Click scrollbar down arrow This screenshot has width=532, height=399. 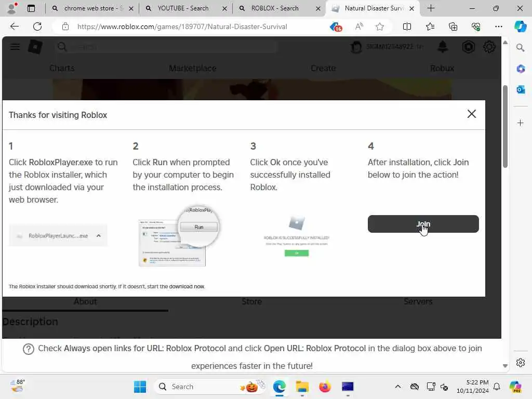505,366
